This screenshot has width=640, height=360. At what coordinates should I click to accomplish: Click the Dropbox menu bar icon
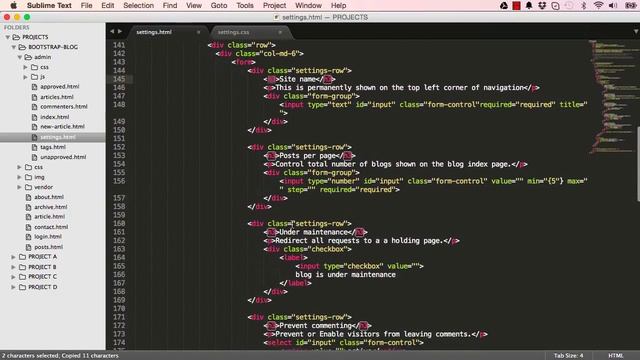point(542,5)
